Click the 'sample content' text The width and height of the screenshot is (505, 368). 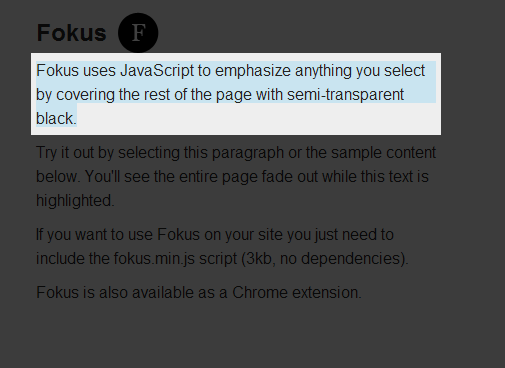383,153
